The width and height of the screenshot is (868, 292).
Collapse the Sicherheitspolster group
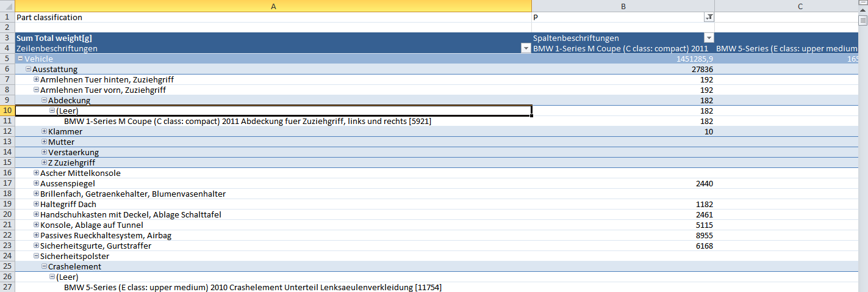(36, 257)
